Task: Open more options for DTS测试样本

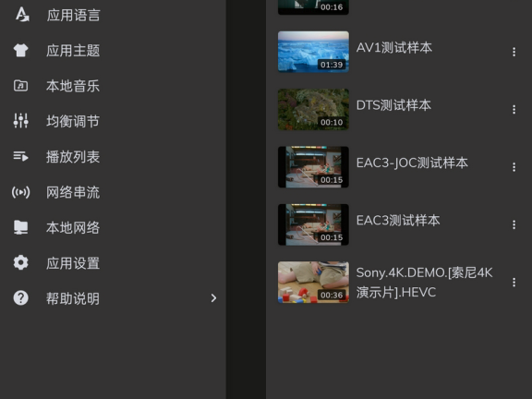Action: [x=514, y=109]
